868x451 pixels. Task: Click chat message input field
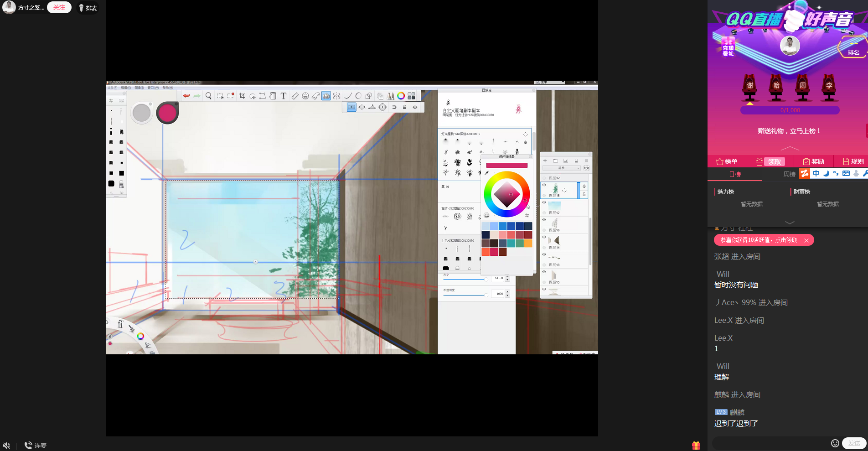click(x=770, y=443)
